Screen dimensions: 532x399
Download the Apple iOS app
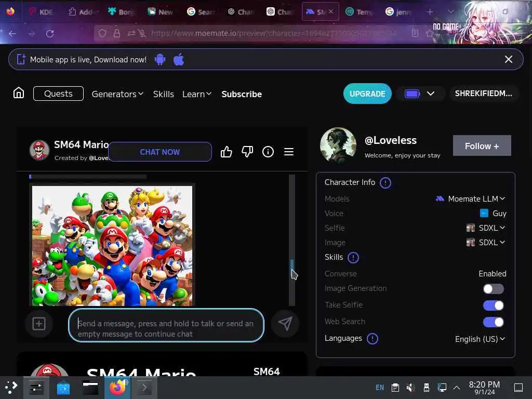179,59
